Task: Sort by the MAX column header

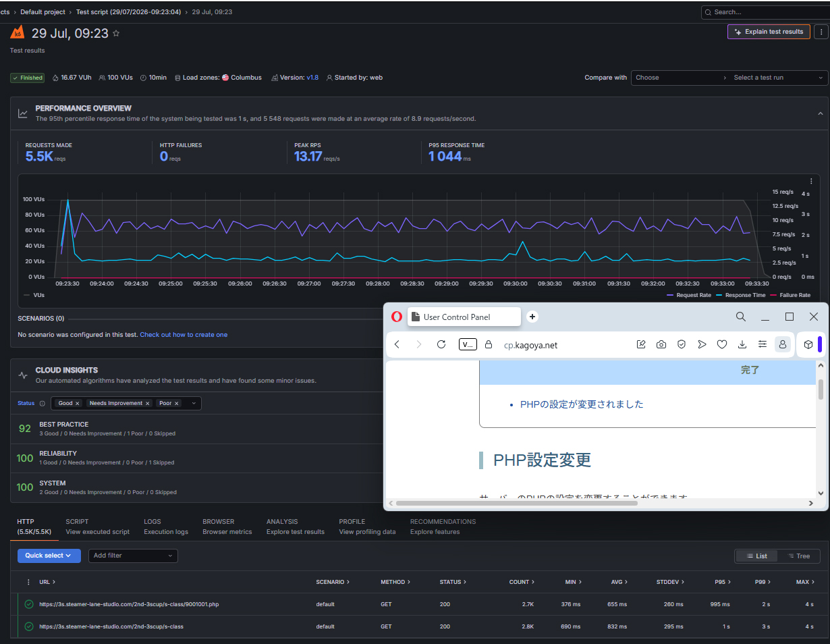Action: tap(805, 582)
